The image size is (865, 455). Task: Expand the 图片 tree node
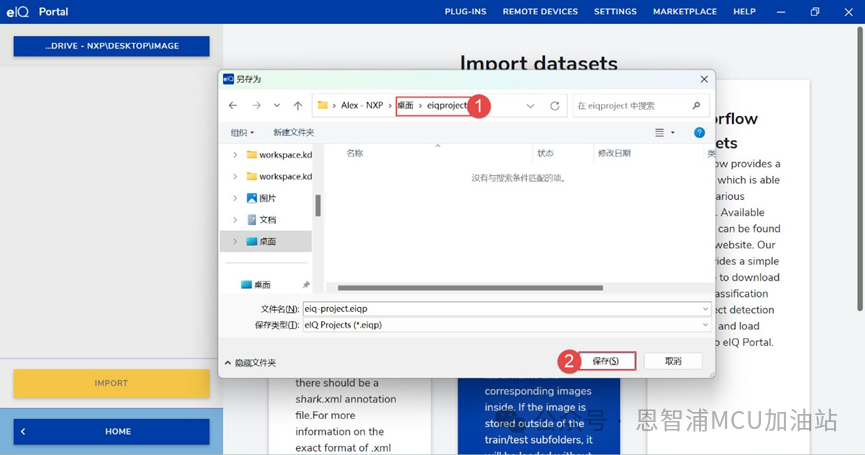(235, 198)
